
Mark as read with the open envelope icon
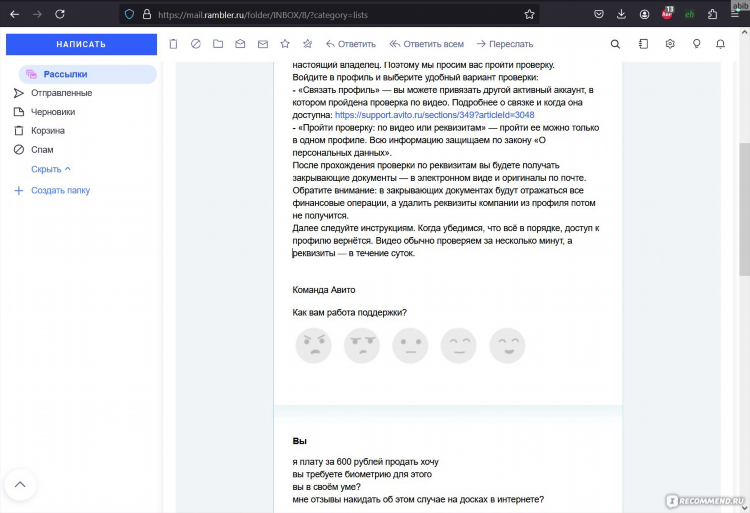coord(240,44)
